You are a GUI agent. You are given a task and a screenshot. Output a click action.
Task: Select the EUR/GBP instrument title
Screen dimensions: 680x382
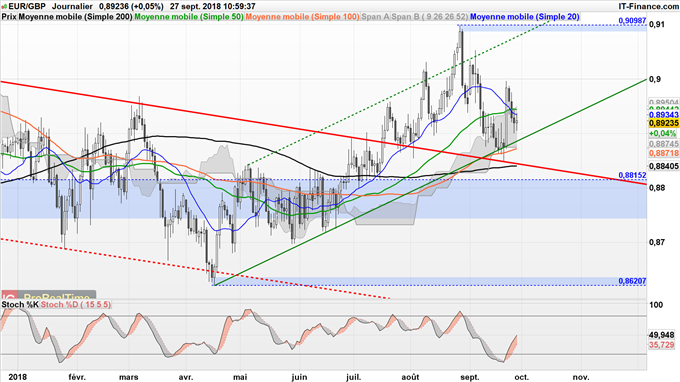[26, 7]
